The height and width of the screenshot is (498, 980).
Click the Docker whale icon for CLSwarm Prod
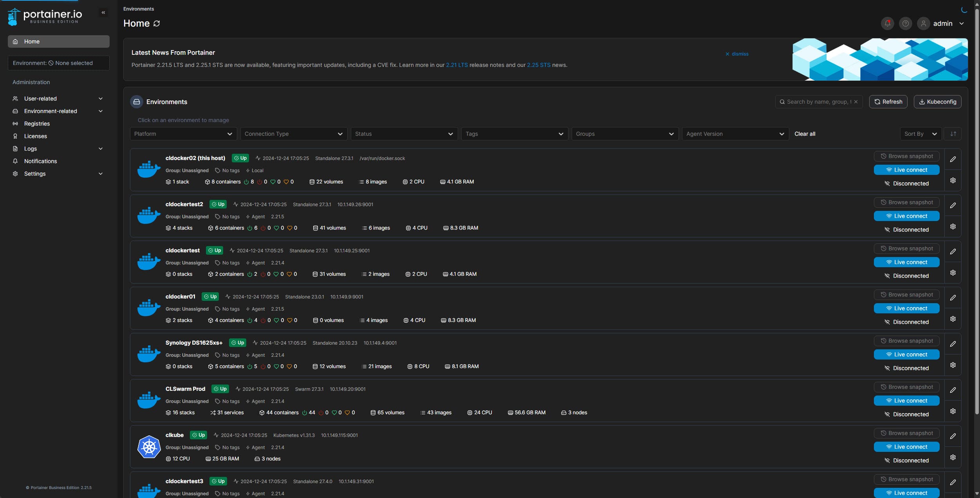coord(149,400)
